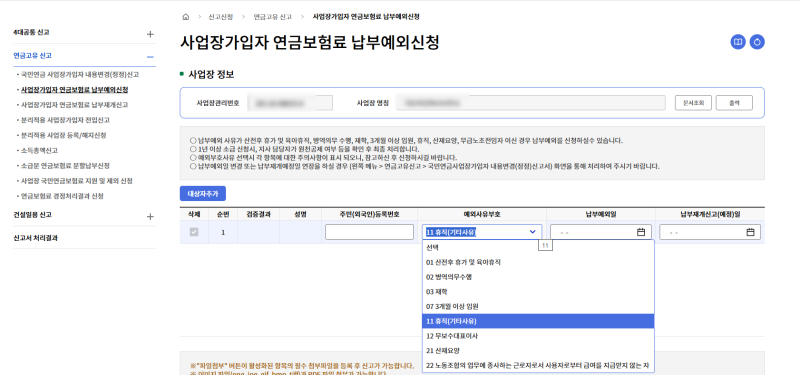Click the 출력 button

734,103
